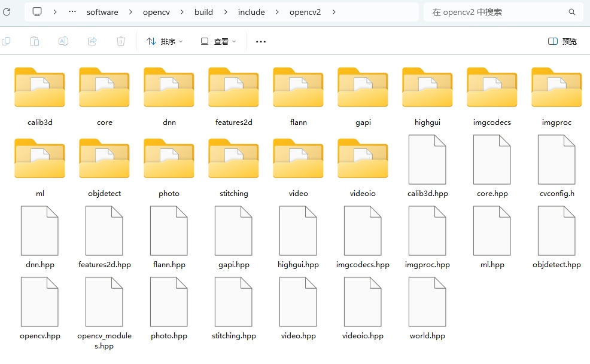The image size is (590, 364).
Task: Expand the chevron after opencv2 breadcrumb
Action: coord(334,12)
